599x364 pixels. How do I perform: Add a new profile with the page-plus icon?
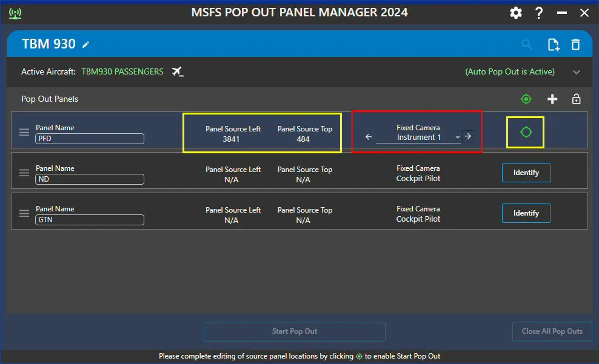(x=553, y=45)
